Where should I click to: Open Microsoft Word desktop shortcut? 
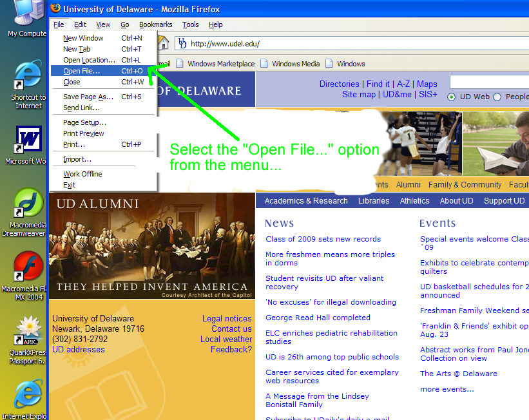pyautogui.click(x=28, y=145)
